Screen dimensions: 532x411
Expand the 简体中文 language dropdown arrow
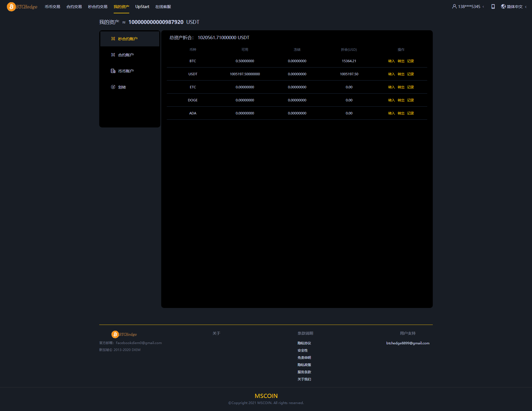526,7
